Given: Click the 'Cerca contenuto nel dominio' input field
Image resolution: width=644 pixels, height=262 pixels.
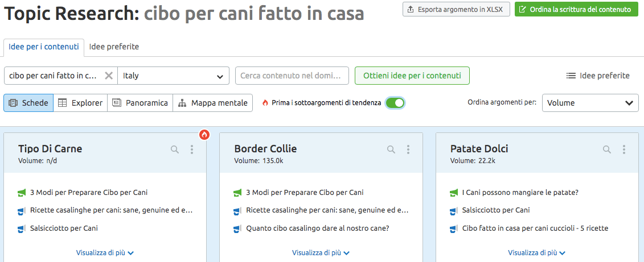Looking at the screenshot, I should [x=292, y=76].
